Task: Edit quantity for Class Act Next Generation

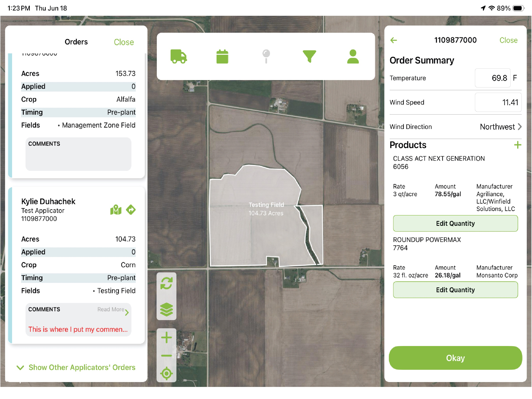Action: coord(455,223)
